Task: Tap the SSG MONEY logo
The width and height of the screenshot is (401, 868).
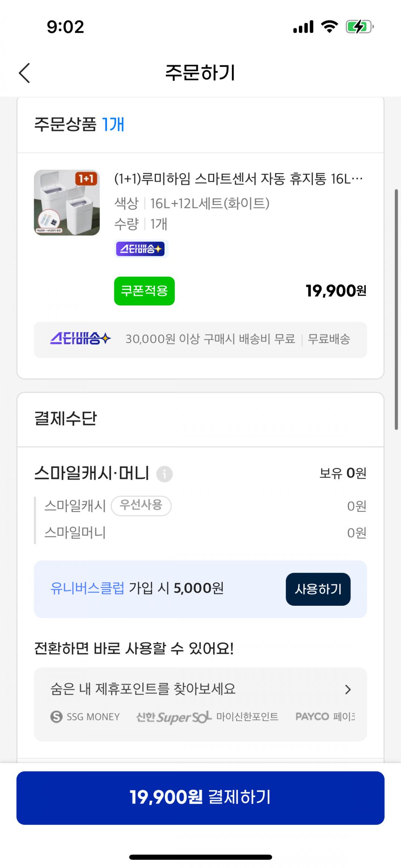Action: pos(85,716)
